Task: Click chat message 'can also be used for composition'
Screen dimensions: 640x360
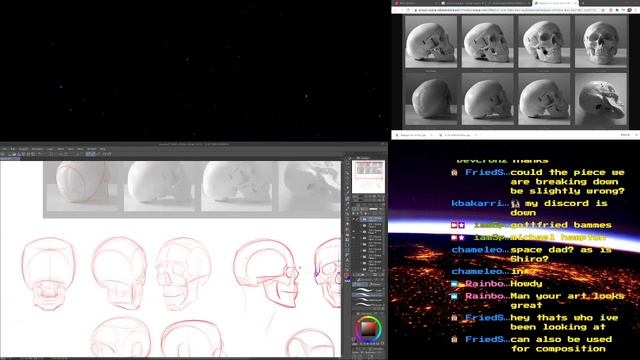Action: click(x=561, y=344)
